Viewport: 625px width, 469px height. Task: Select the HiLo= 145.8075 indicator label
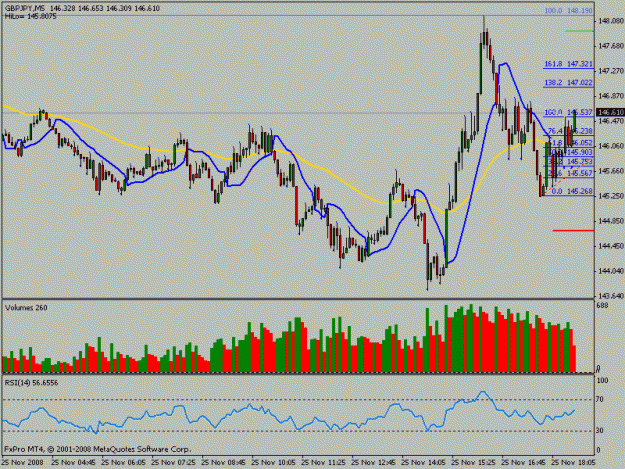30,16
